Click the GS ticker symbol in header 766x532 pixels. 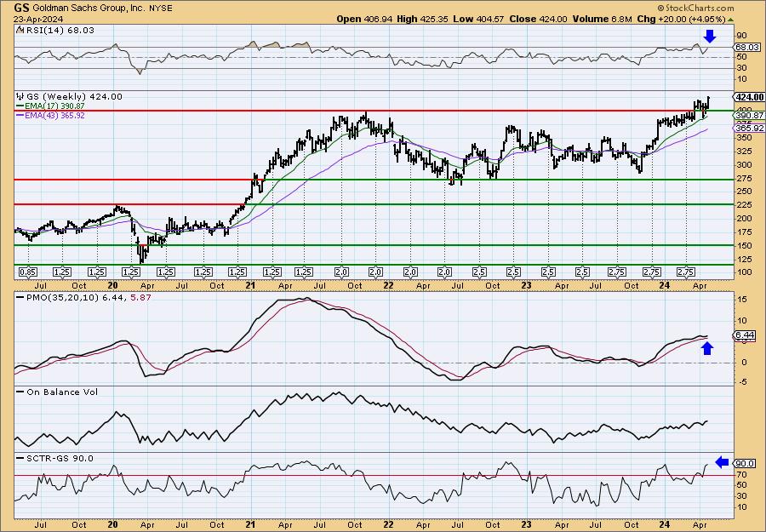point(21,8)
